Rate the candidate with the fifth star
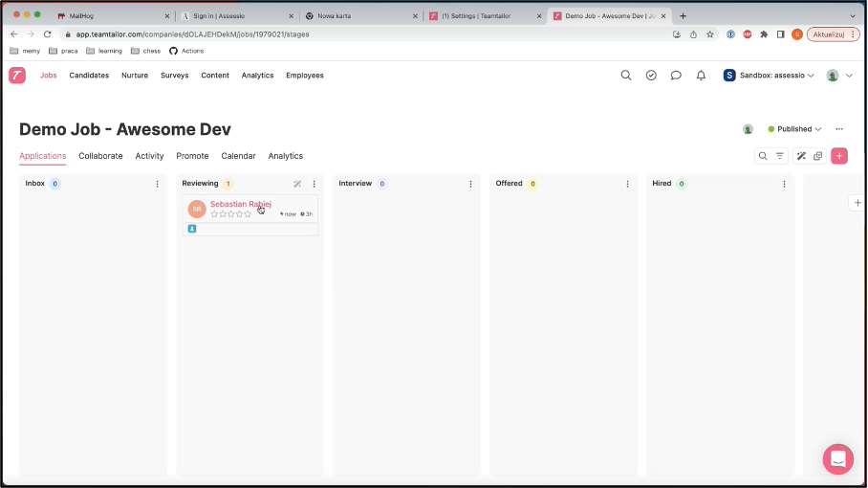Screen dimensions: 868x488 click(249, 214)
